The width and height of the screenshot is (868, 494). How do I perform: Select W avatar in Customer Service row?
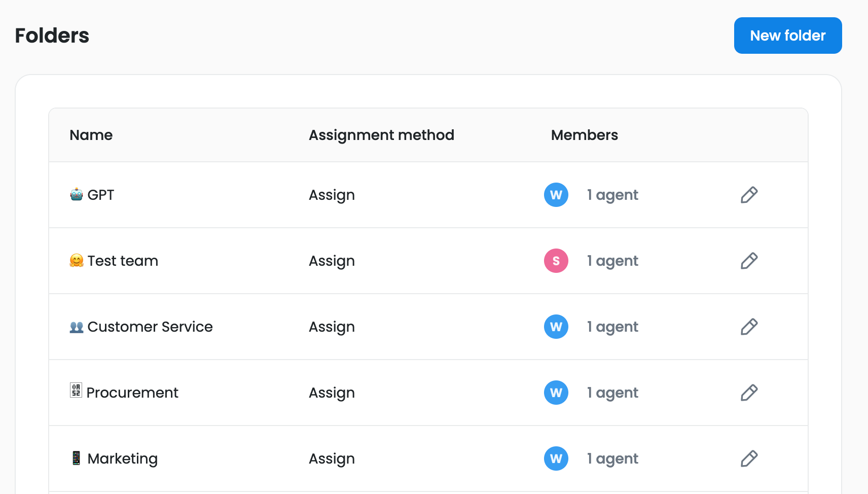pos(556,327)
